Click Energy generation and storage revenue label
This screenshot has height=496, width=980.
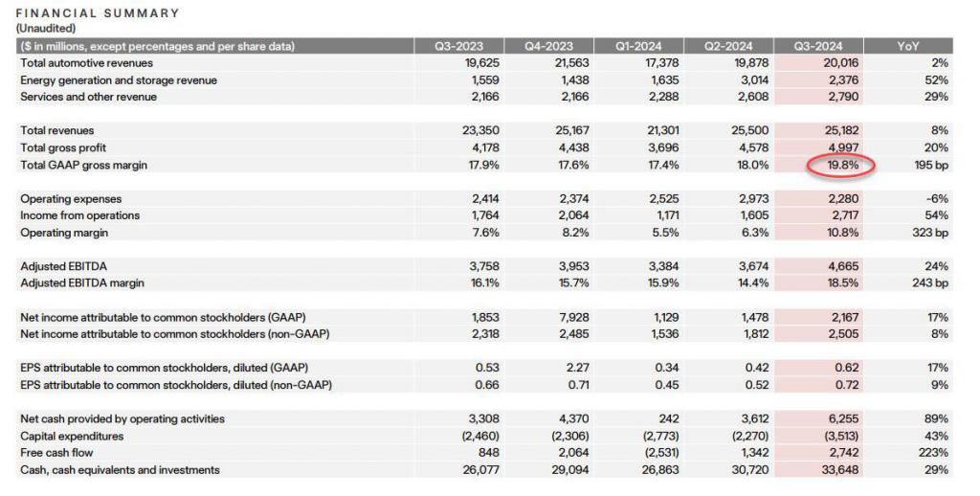pyautogui.click(x=119, y=80)
